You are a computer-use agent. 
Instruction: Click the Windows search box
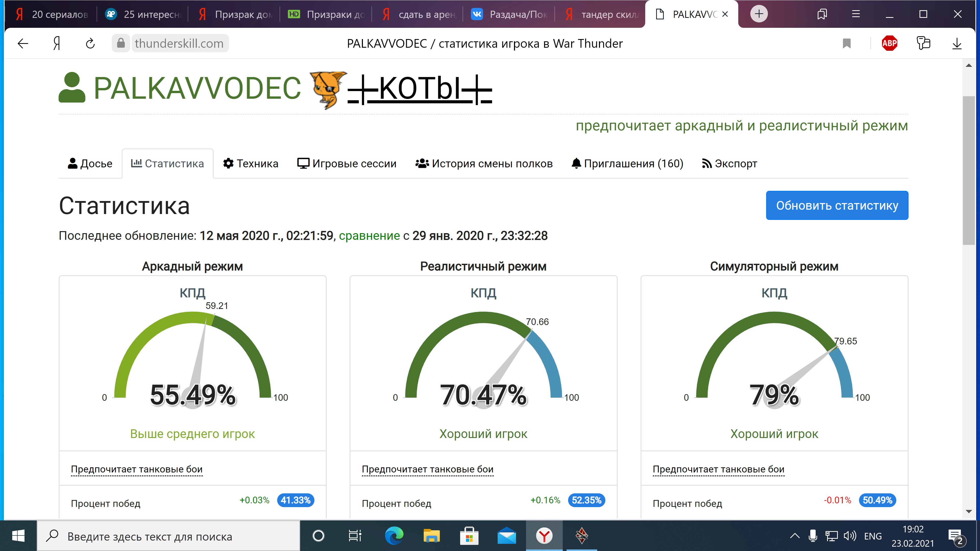click(168, 536)
